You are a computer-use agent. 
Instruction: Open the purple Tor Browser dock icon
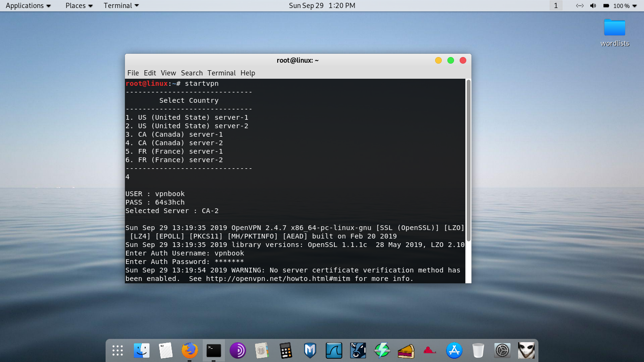pyautogui.click(x=238, y=350)
